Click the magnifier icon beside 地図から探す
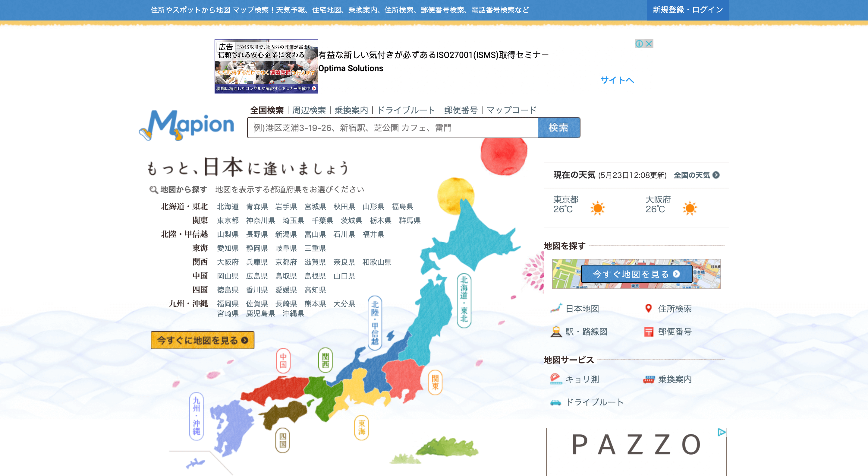The width and height of the screenshot is (868, 476). pyautogui.click(x=154, y=190)
